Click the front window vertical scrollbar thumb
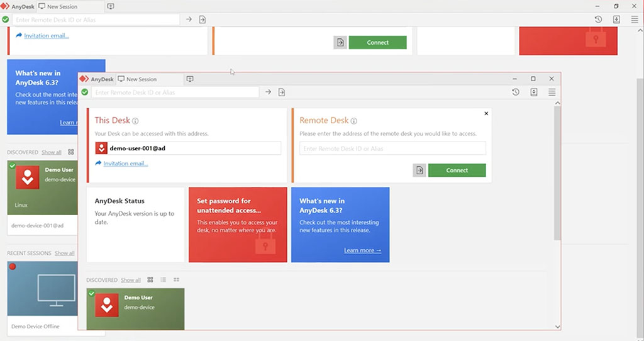 (557, 172)
